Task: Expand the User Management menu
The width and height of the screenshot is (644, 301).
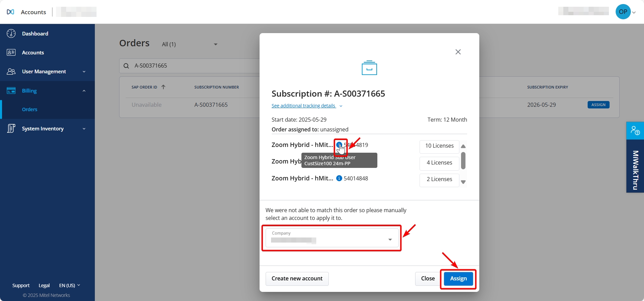Action: tap(84, 72)
